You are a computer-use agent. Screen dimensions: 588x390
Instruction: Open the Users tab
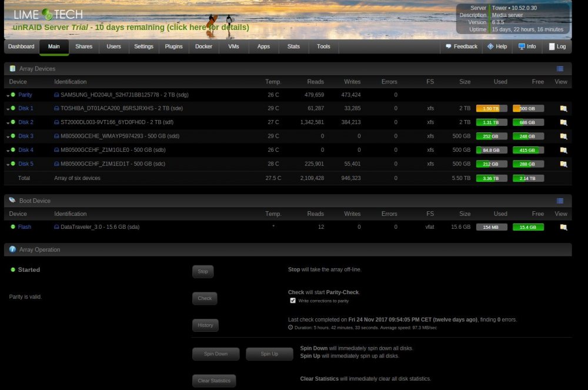pyautogui.click(x=113, y=46)
